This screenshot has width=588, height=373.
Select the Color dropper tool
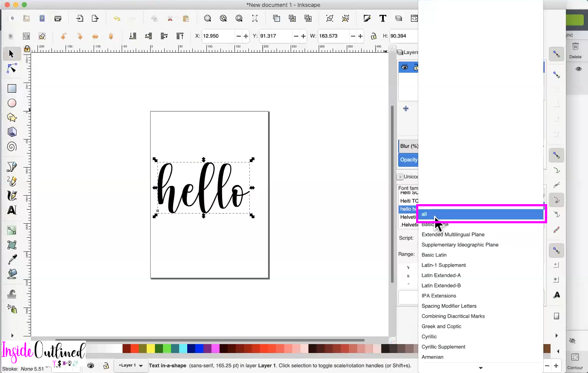pos(11,259)
